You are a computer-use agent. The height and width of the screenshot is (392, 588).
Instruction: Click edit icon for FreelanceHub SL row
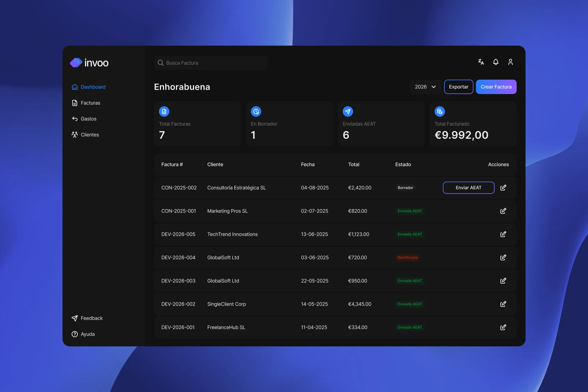[503, 327]
